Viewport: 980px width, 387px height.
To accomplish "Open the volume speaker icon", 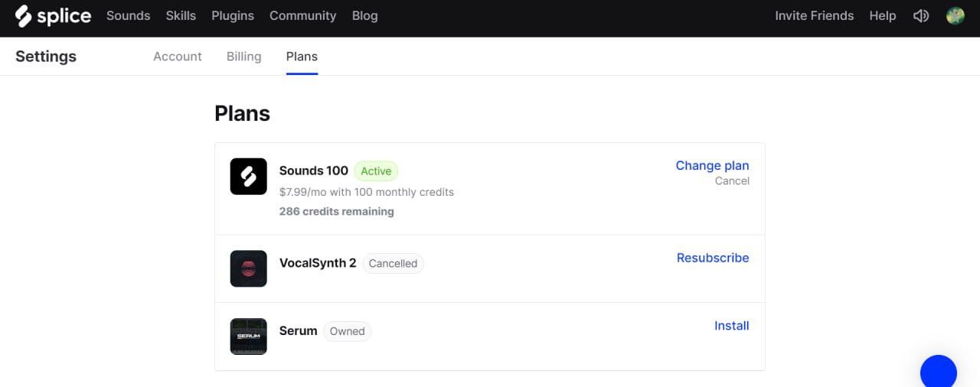I will tap(921, 16).
